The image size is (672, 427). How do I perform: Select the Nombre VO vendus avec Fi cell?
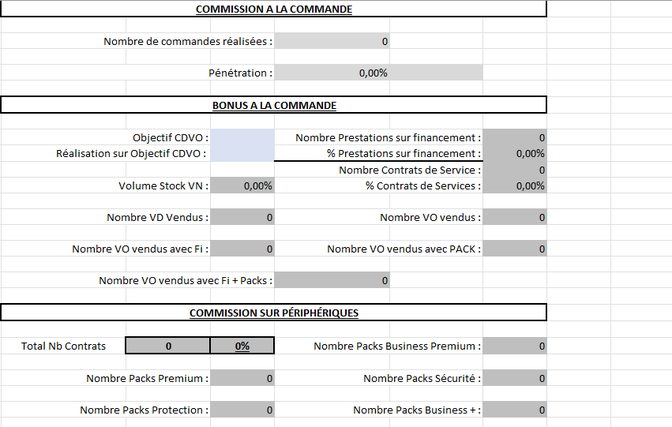[x=242, y=249]
